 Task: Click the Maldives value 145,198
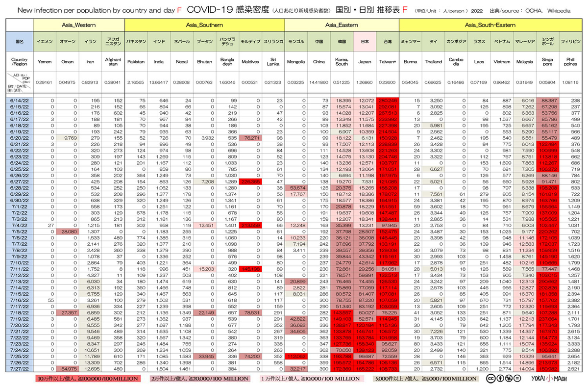[x=250, y=269]
